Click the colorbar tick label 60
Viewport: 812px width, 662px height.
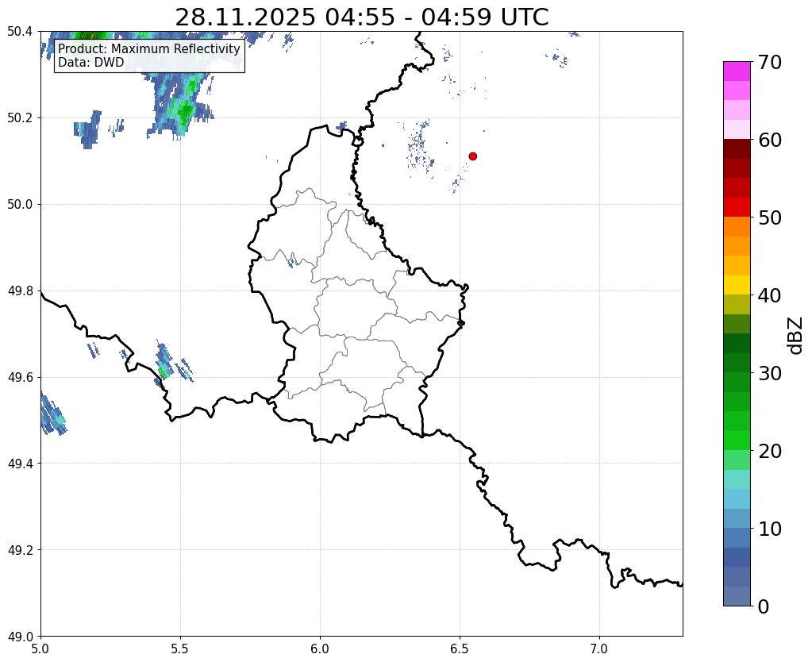point(770,140)
